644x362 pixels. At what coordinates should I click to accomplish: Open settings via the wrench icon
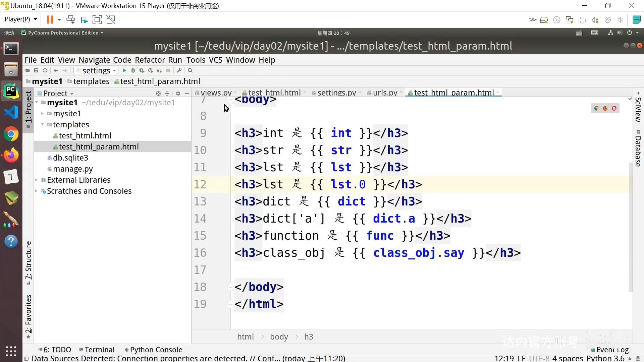pos(179,70)
